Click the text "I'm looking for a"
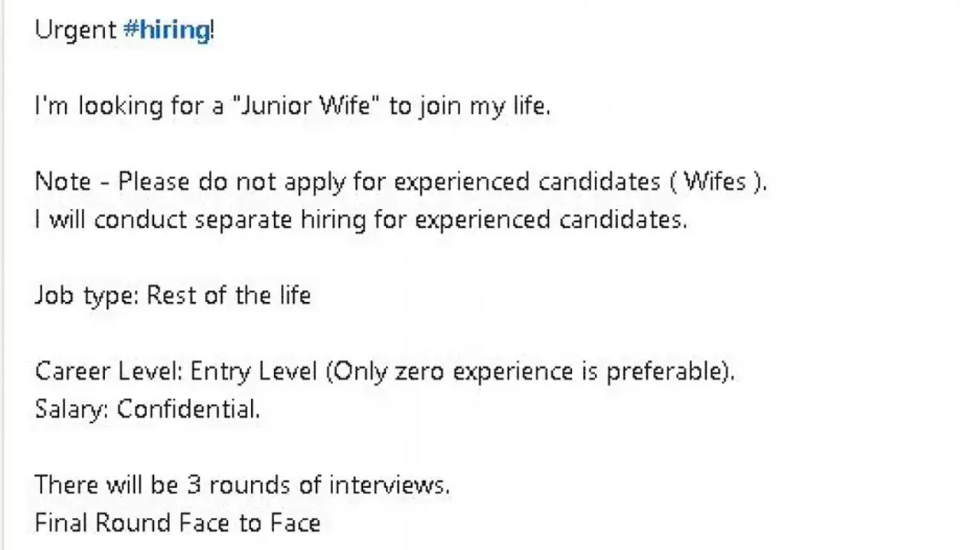The height and width of the screenshot is (550, 980). [x=129, y=106]
